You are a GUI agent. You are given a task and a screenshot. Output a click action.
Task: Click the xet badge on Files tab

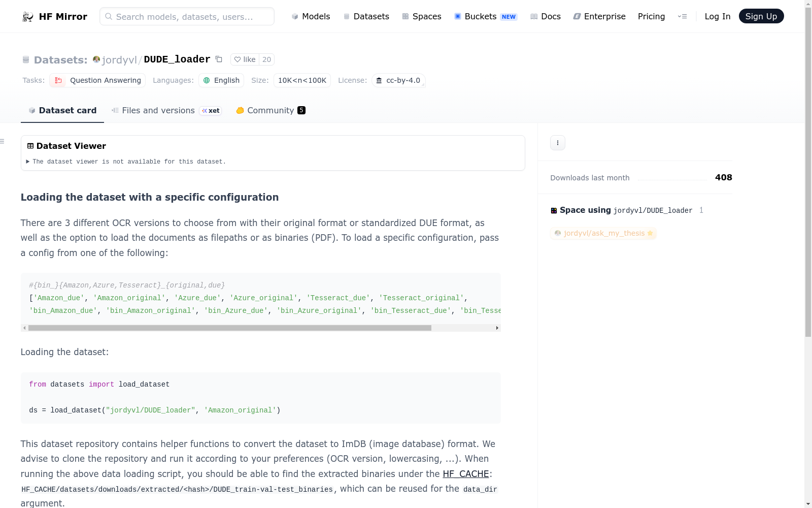[211, 111]
